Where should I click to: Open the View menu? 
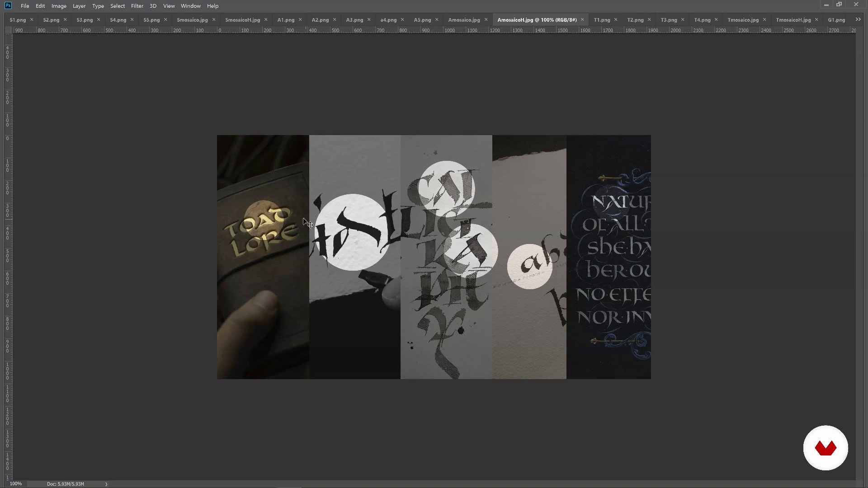coord(169,6)
